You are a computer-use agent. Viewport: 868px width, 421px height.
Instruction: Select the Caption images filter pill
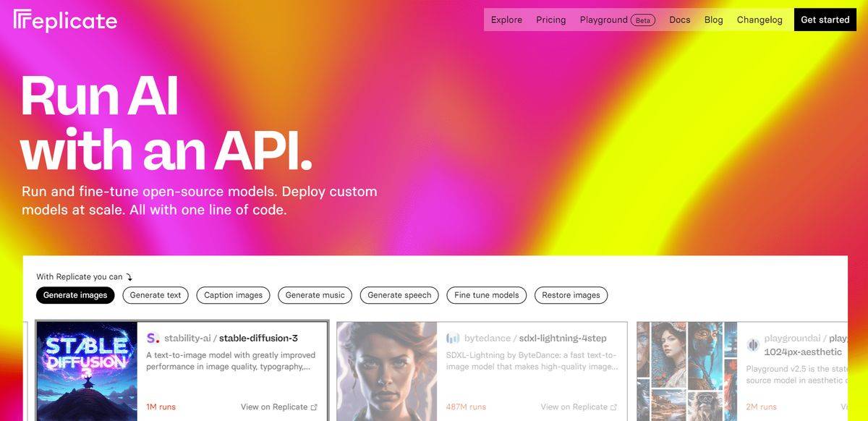click(234, 295)
